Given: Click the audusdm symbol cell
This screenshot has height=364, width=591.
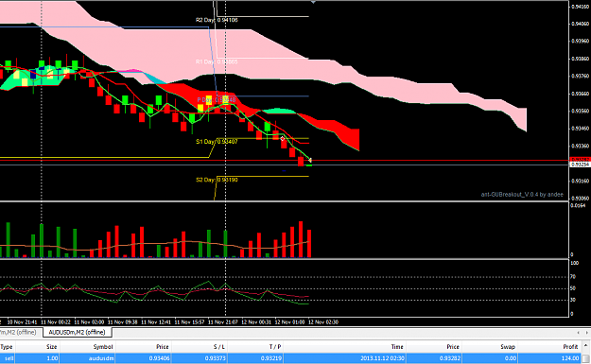Looking at the screenshot, I should pyautogui.click(x=101, y=358).
